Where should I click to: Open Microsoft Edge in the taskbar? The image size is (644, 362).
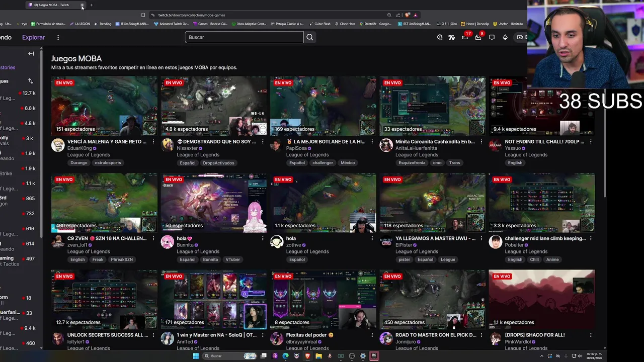285,356
